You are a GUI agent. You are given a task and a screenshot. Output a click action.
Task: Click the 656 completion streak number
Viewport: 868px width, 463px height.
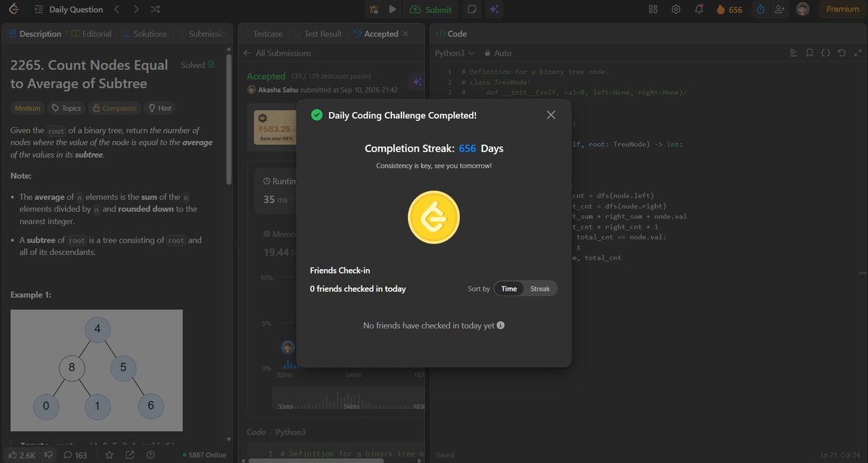pyautogui.click(x=467, y=148)
